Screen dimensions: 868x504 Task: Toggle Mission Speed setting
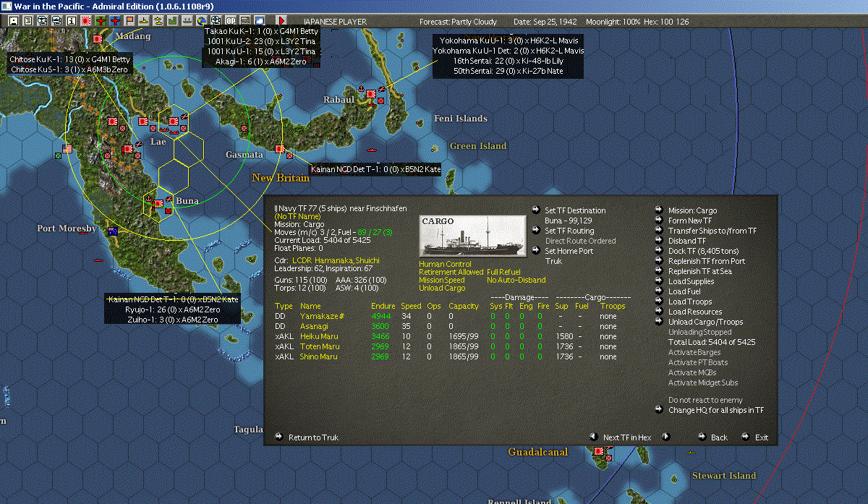[x=441, y=280]
